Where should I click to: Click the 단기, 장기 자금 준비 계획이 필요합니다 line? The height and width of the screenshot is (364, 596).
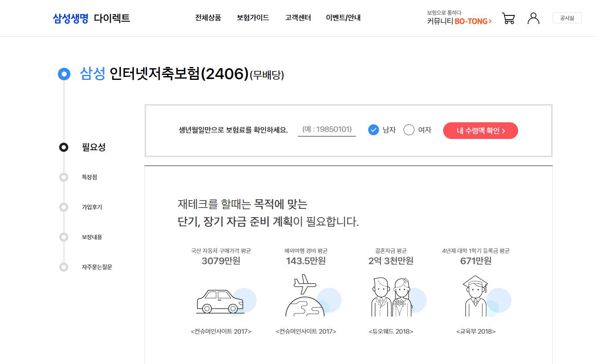pyautogui.click(x=268, y=222)
